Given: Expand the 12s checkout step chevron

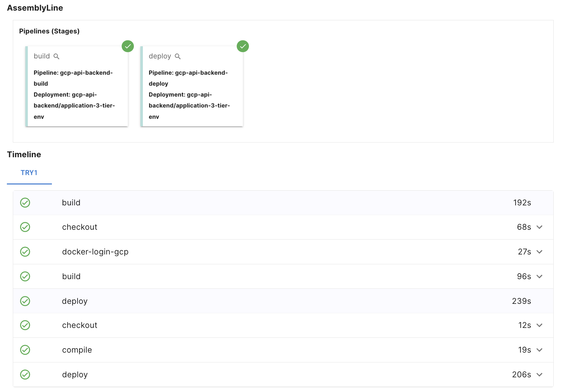Looking at the screenshot, I should pyautogui.click(x=539, y=325).
